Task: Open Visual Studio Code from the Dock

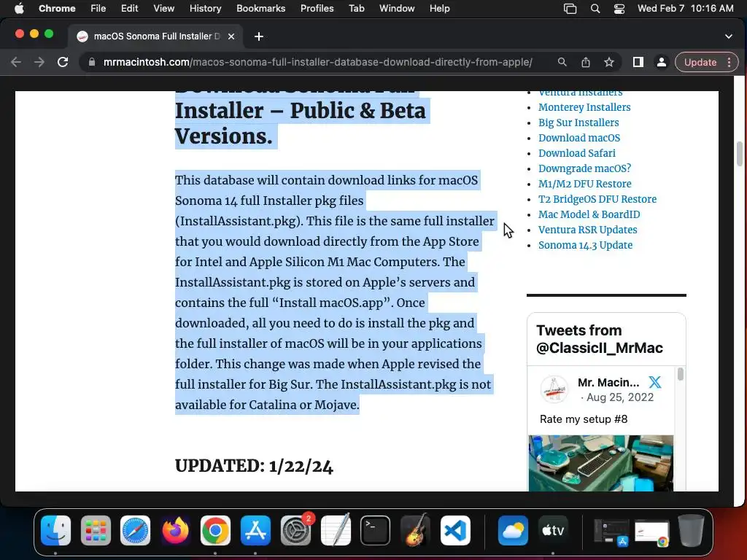Action: [455, 530]
